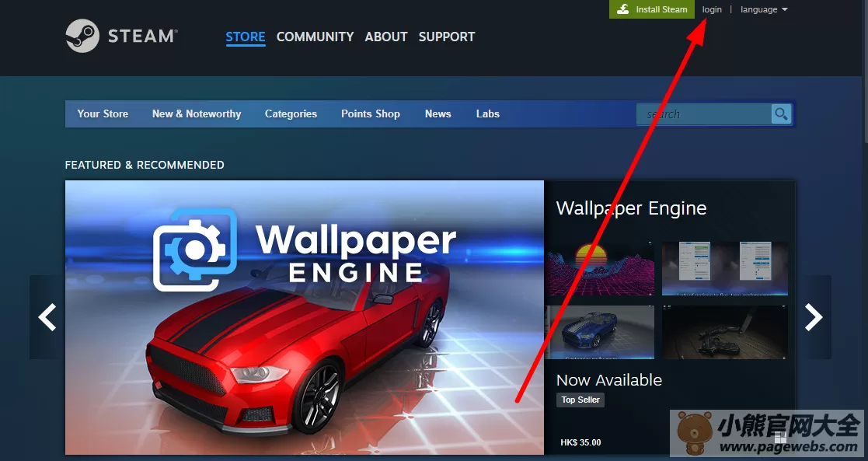
Task: Click the Install Steam download icon
Action: [x=623, y=9]
